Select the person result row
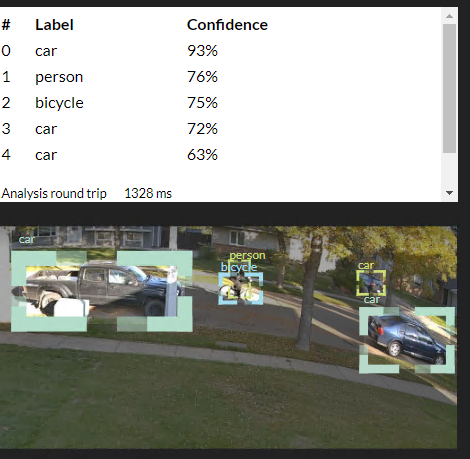The image size is (470, 459). 220,77
